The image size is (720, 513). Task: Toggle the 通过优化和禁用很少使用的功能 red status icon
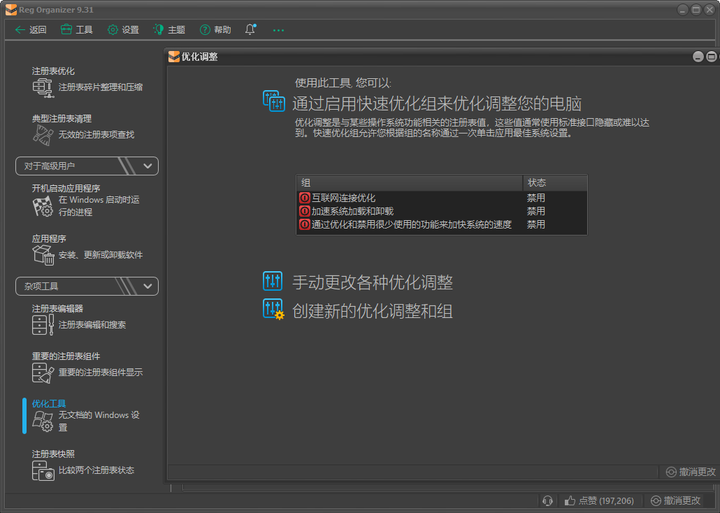(x=304, y=225)
